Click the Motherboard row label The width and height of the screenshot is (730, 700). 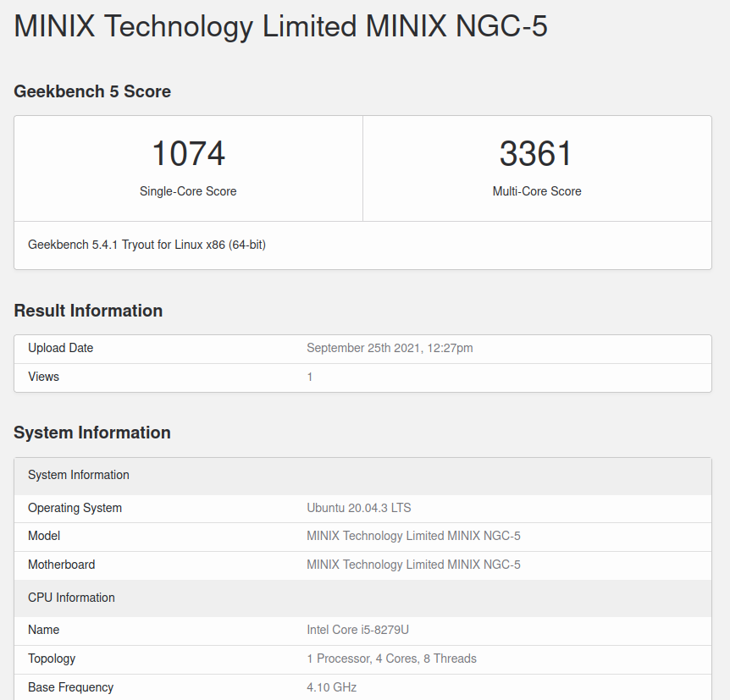point(62,565)
